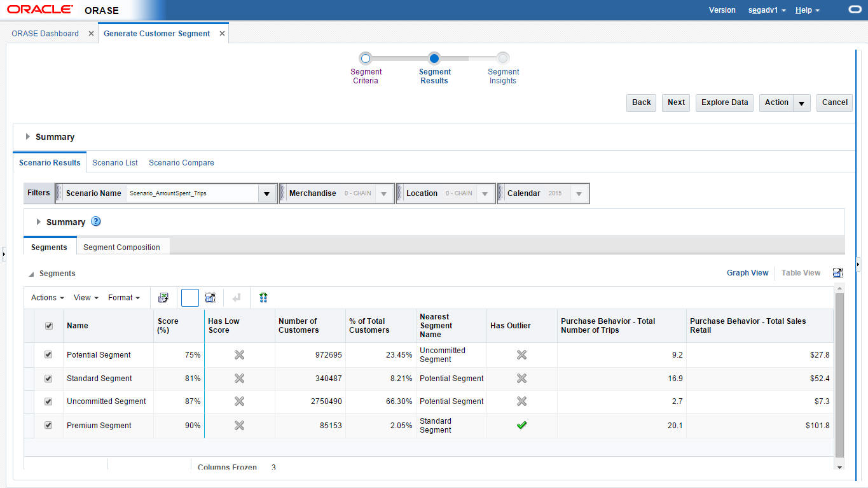
Task: Click the Oracle oval icon in header
Action: 855,10
